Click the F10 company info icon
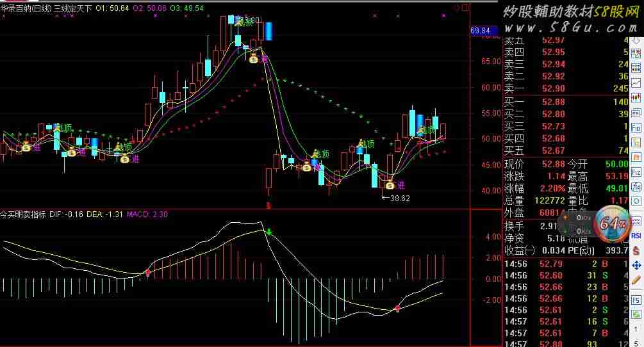 (636, 127)
